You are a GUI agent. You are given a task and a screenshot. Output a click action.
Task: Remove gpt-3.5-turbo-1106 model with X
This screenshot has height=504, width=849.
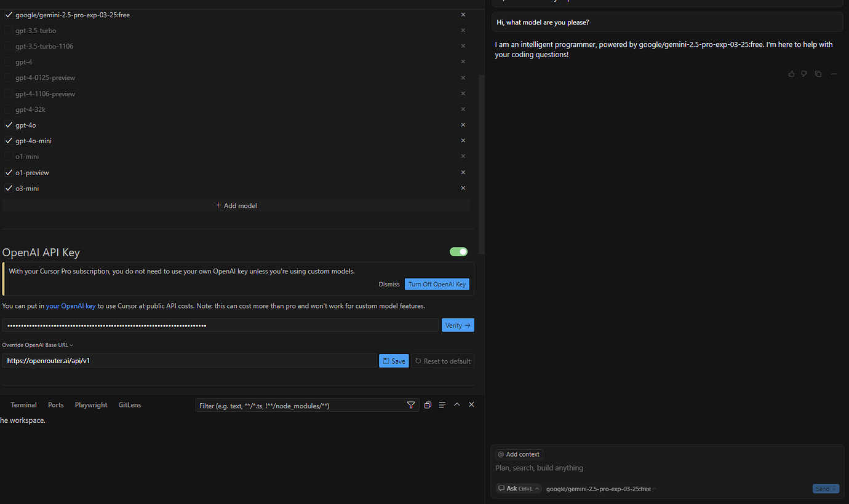(x=463, y=46)
